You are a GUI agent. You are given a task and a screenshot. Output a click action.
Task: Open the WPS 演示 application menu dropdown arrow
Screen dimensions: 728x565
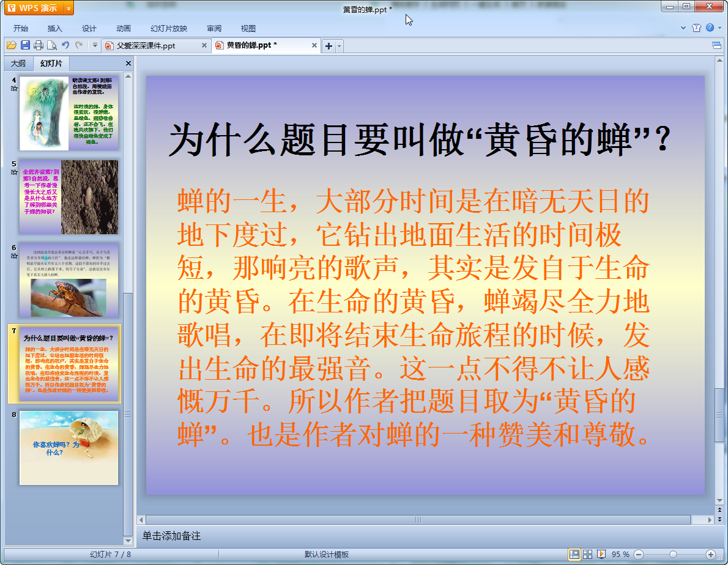69,9
